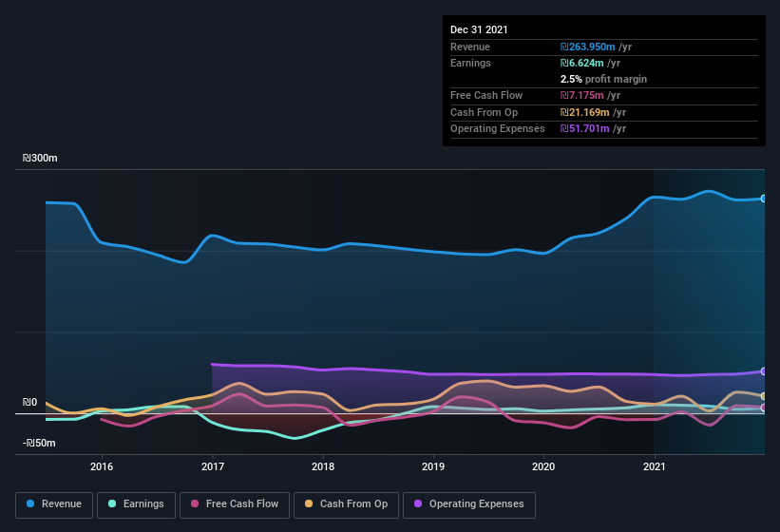
Task: Click the blue Revenue endpoint marker
Action: pos(763,199)
